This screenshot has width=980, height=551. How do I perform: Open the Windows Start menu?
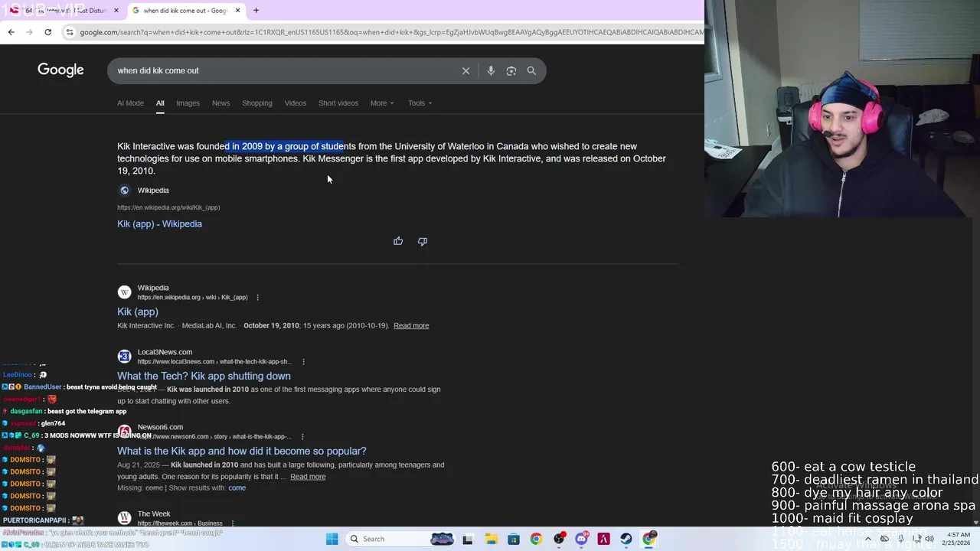(332, 539)
